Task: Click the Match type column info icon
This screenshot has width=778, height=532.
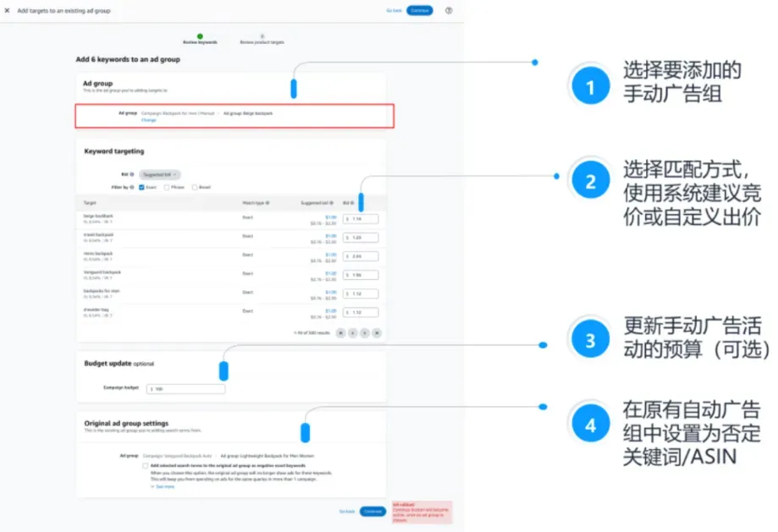Action: point(268,203)
